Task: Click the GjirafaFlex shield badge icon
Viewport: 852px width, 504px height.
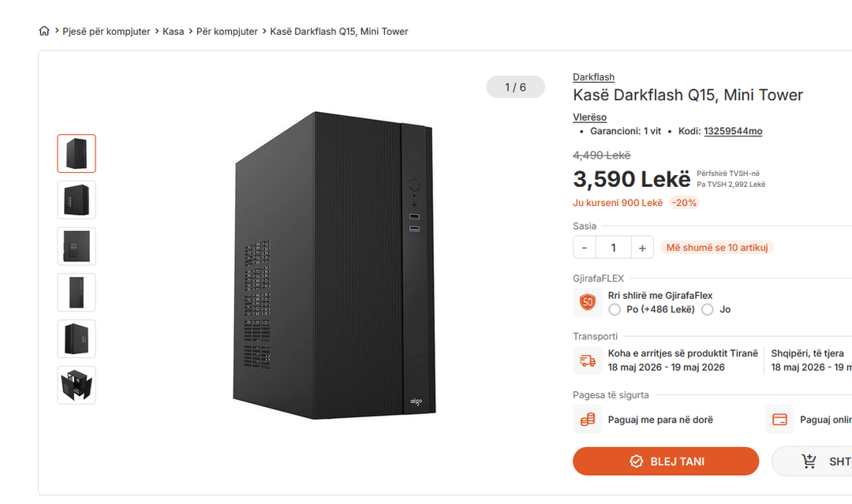Action: [587, 302]
